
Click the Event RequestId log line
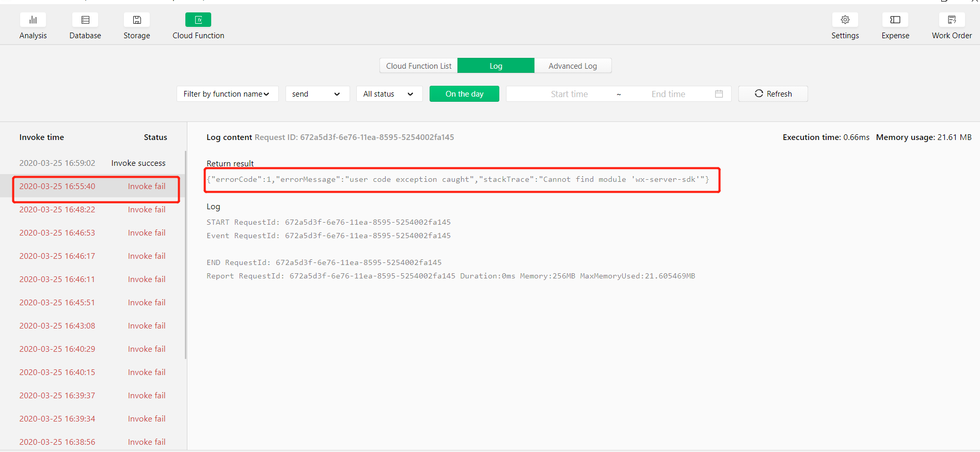[x=328, y=236]
